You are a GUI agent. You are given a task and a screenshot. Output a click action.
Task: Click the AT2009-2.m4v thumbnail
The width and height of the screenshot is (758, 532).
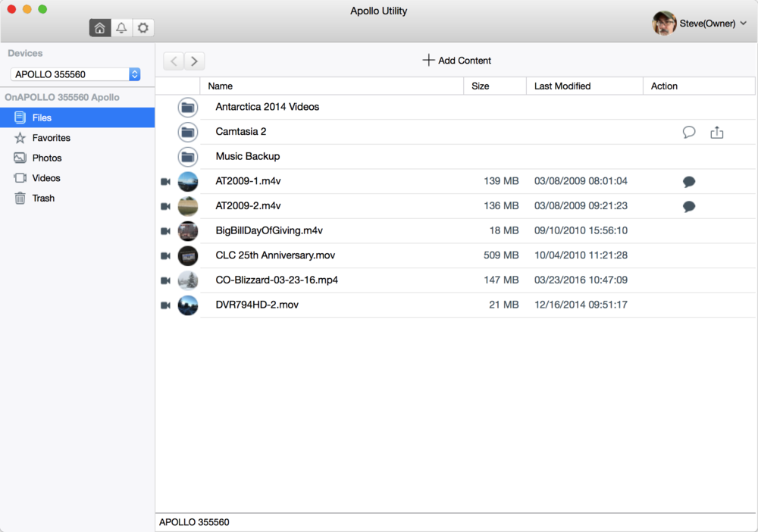(x=187, y=206)
